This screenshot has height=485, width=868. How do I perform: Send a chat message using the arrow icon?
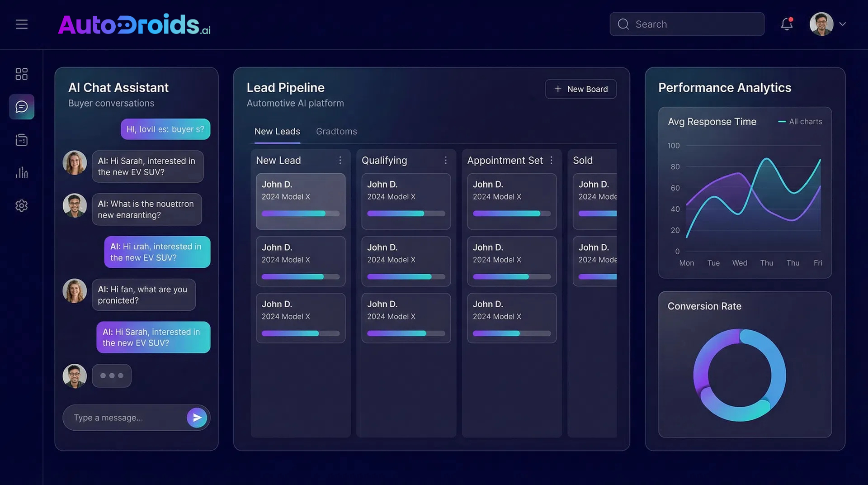[x=197, y=418]
